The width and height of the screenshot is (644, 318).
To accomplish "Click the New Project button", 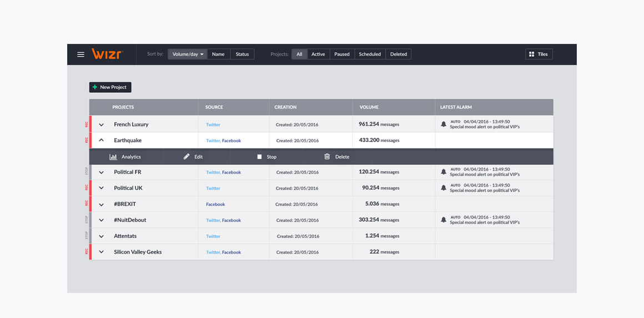I will click(x=110, y=87).
